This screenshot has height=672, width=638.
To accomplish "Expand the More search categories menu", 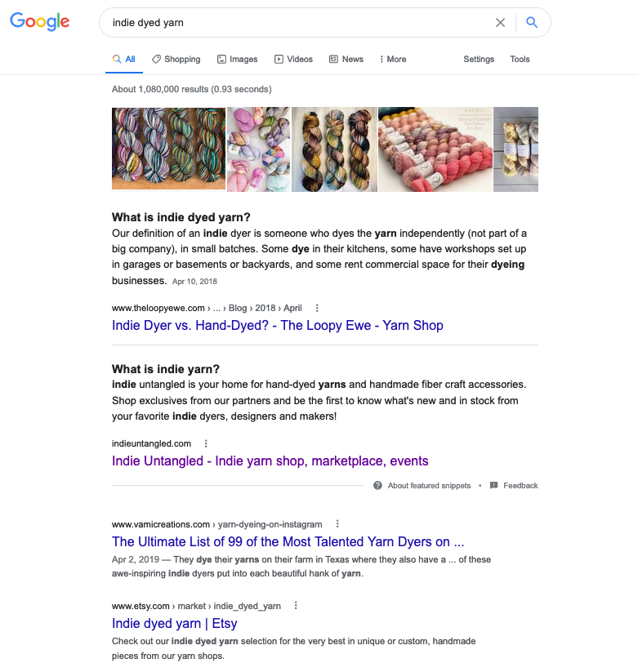I will 393,59.
